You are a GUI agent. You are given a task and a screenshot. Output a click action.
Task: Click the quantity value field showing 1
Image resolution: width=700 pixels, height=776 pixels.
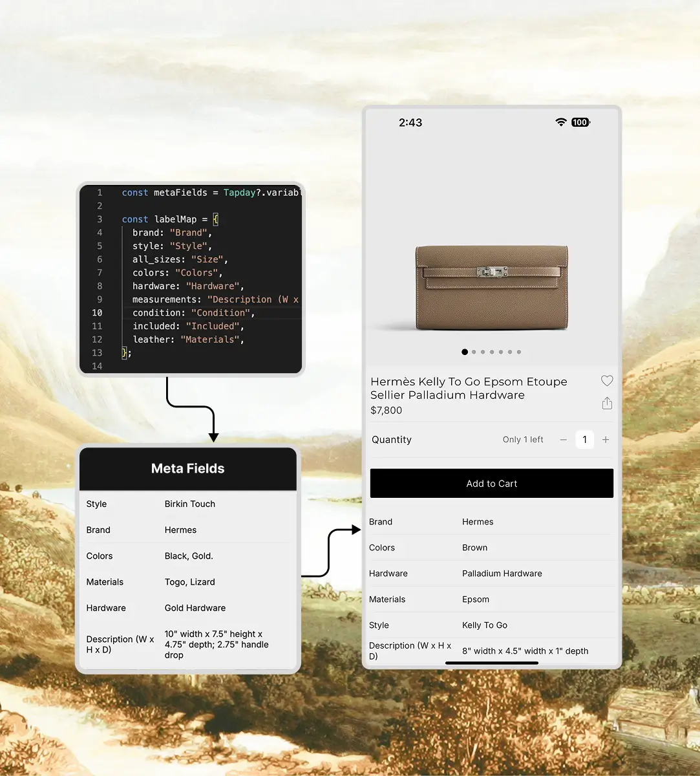[584, 440]
